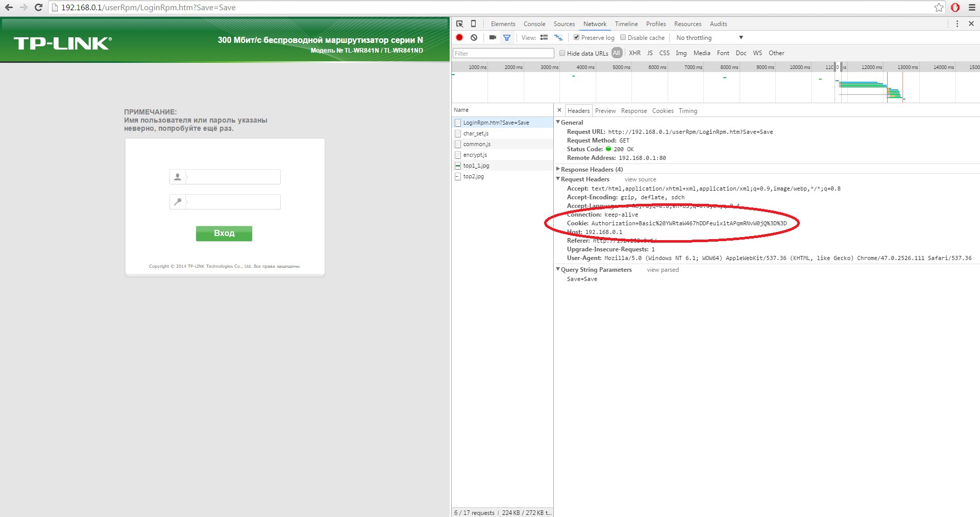The height and width of the screenshot is (517, 980).
Task: Collapse the General section
Action: 558,123
